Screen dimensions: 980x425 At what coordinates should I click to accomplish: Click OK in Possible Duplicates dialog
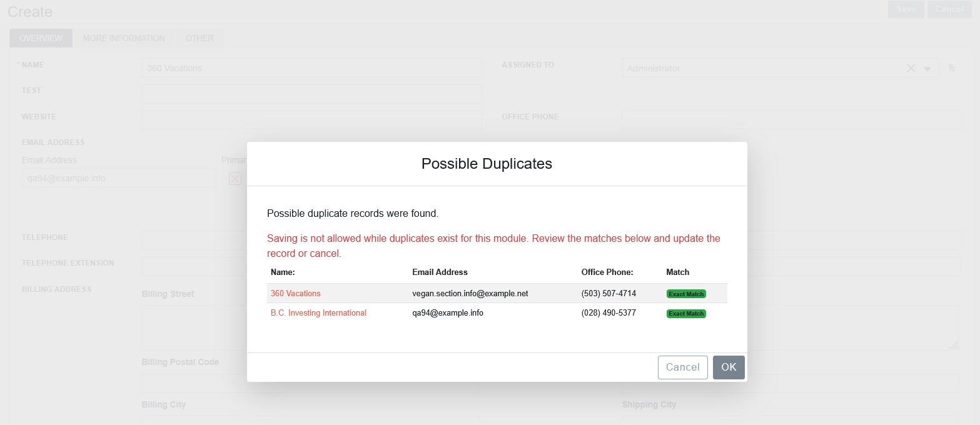(x=729, y=367)
